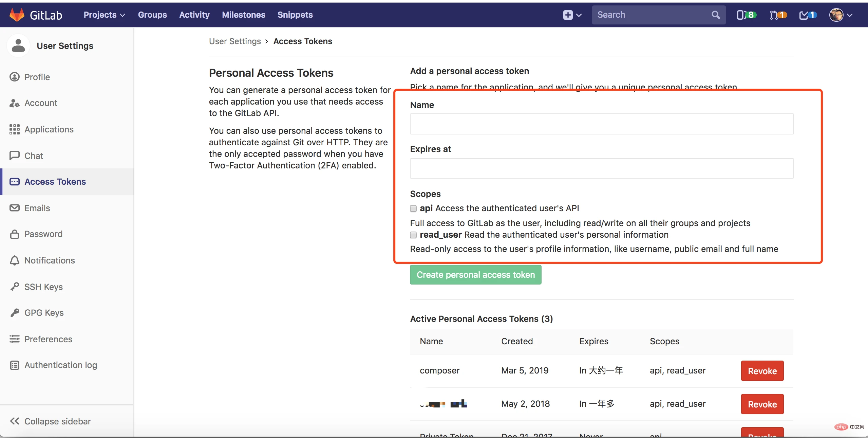Enable the read_user scope checkbox

point(413,235)
